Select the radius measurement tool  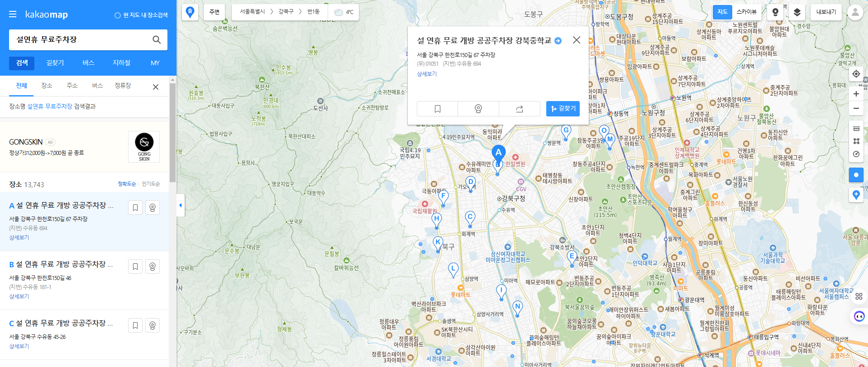pyautogui.click(x=856, y=154)
